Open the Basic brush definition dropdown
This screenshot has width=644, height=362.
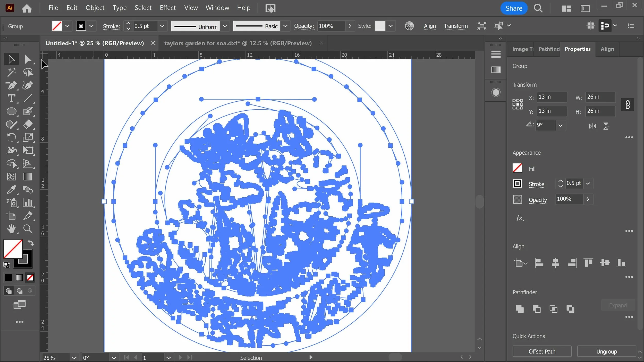(x=285, y=26)
